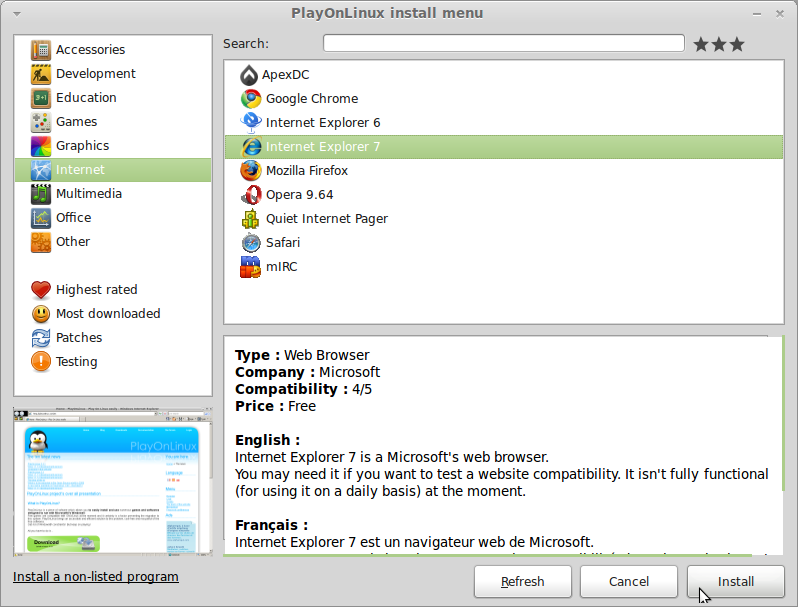This screenshot has height=607, width=798.
Task: Click the Install button
Action: [x=735, y=582]
